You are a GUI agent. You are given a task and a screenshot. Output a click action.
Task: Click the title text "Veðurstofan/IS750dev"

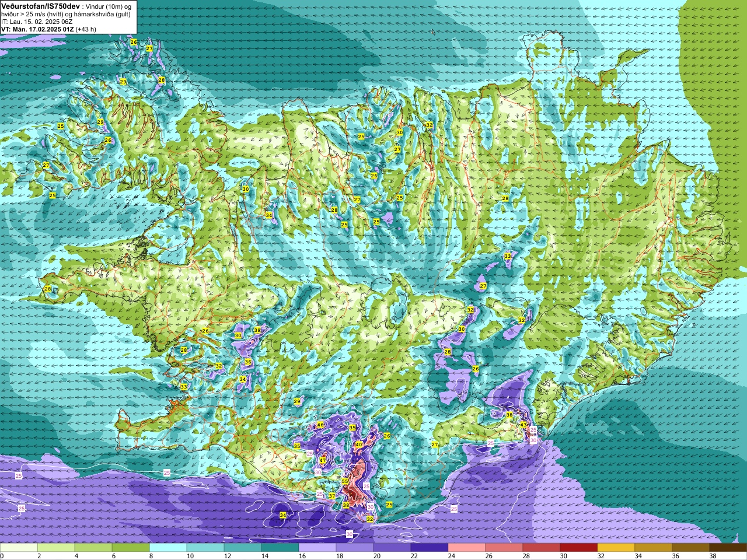[41, 6]
